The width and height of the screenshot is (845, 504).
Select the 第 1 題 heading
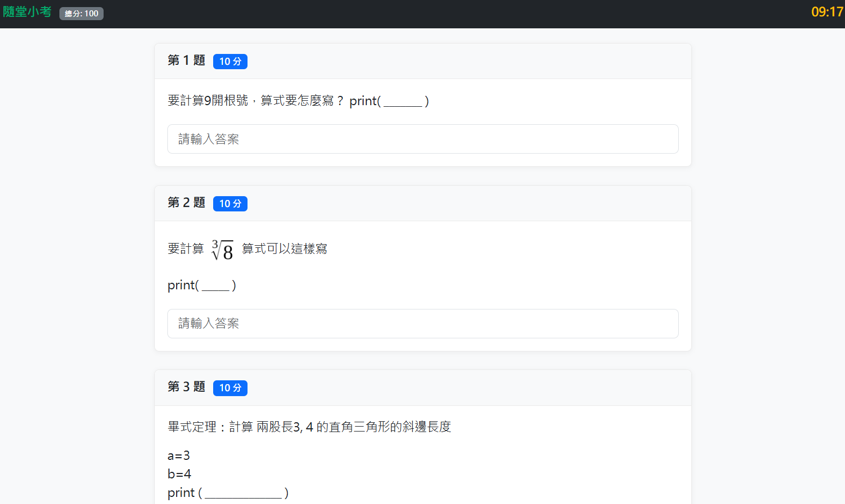pyautogui.click(x=186, y=60)
